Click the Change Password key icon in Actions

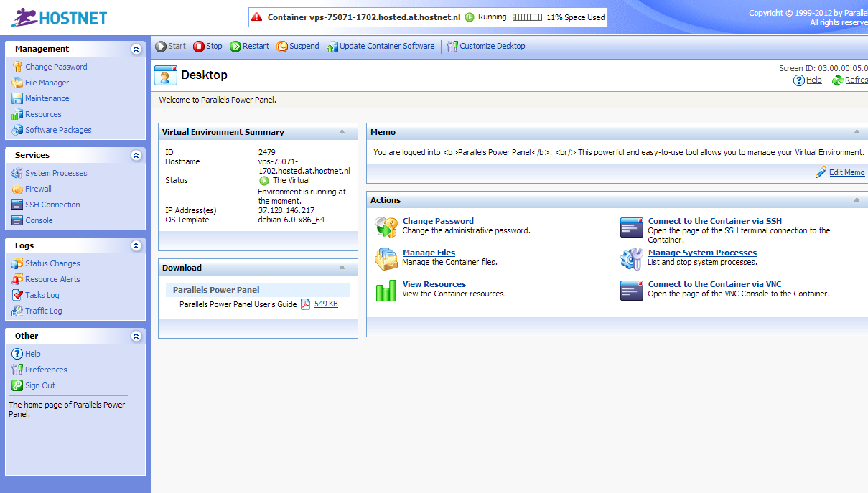386,227
